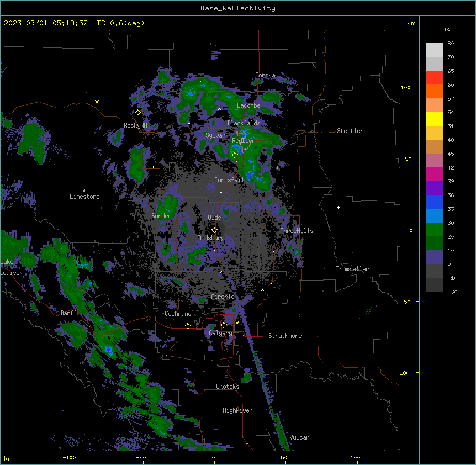
Task: Click the 45 value in the dBZ legend
Action: (451, 154)
